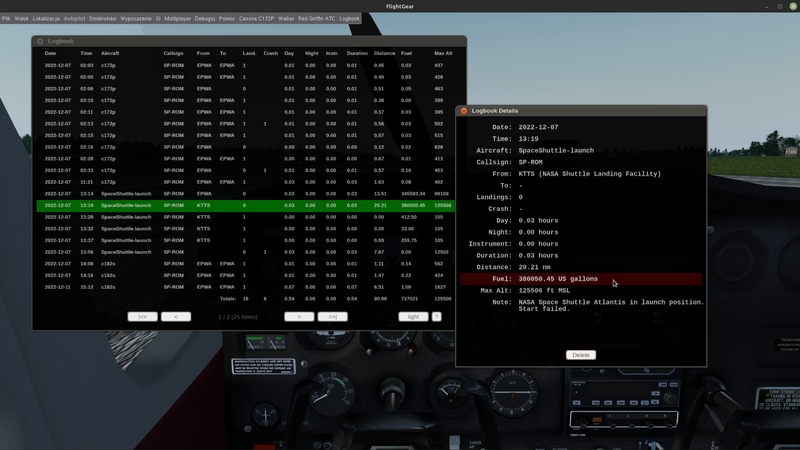Open the Pomoc menu

click(x=227, y=18)
